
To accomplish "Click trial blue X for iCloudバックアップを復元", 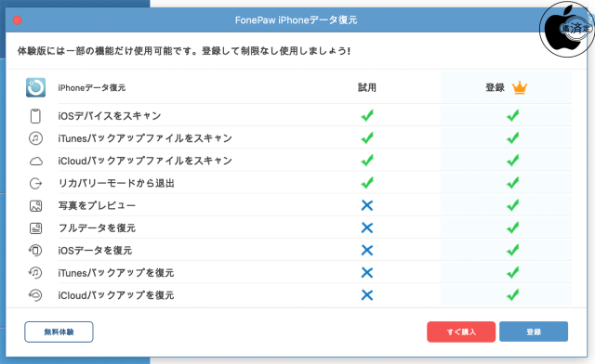I will pos(367,295).
